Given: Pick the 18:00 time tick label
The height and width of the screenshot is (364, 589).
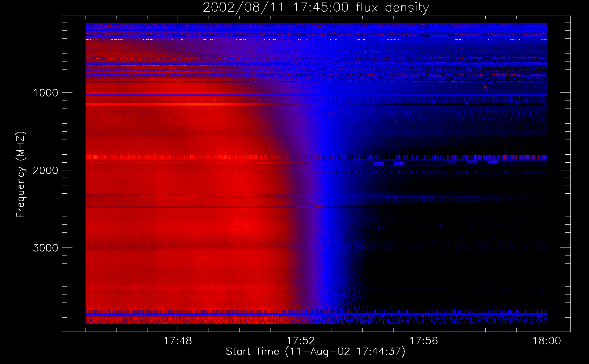Looking at the screenshot, I should (x=547, y=341).
